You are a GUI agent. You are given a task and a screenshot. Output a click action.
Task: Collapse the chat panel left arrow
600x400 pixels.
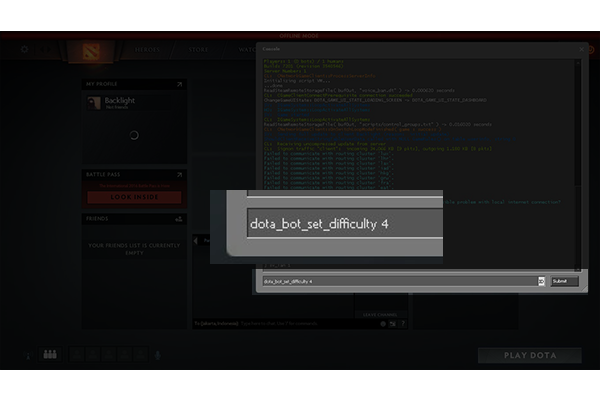tap(196, 241)
